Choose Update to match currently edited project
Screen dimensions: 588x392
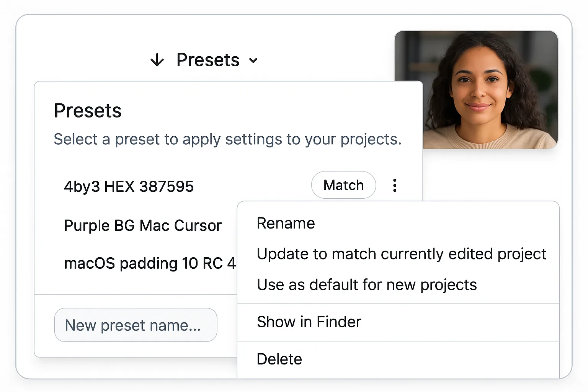[x=402, y=254]
